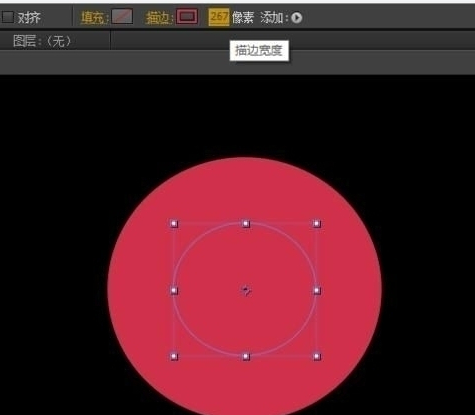This screenshot has width=475, height=415.
Task: Open the 添加 add menu arrow
Action: [296, 18]
